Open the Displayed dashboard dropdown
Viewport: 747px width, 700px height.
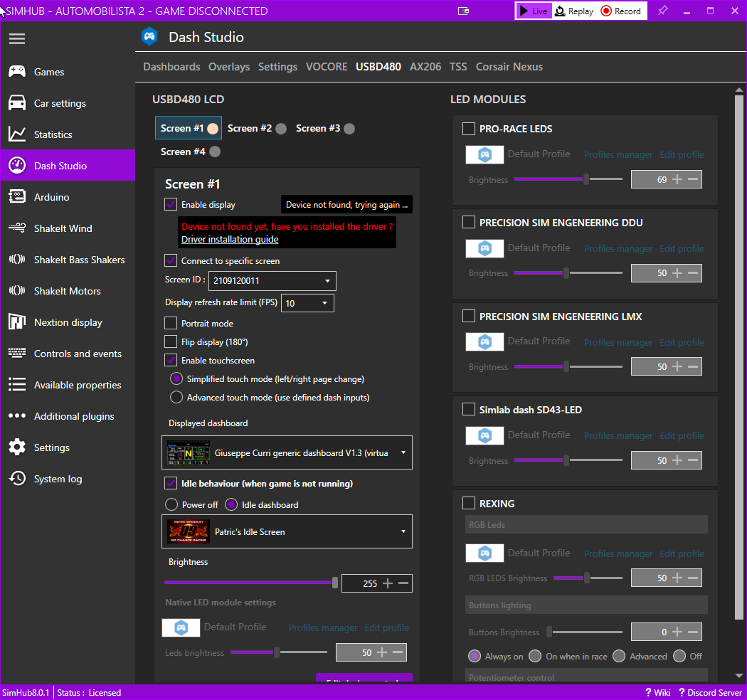287,452
